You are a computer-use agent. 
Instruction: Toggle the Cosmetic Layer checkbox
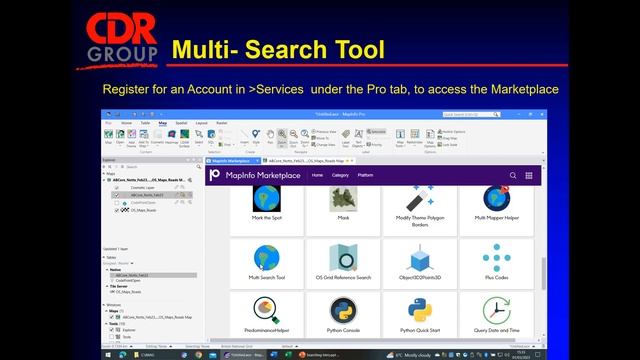pos(117,188)
